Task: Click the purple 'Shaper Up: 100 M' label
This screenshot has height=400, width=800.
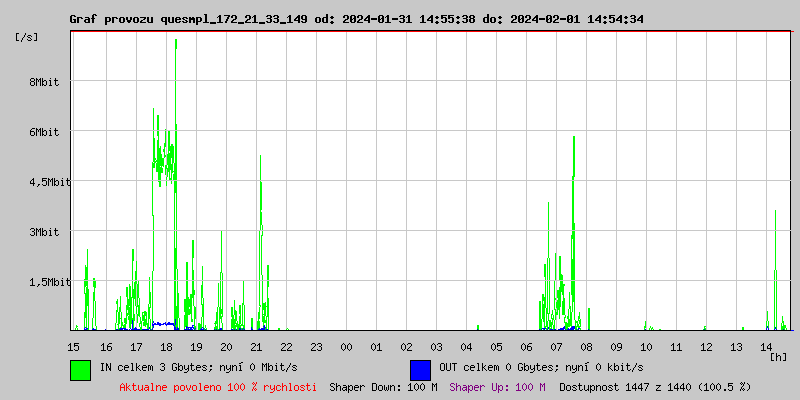Action: click(x=497, y=386)
